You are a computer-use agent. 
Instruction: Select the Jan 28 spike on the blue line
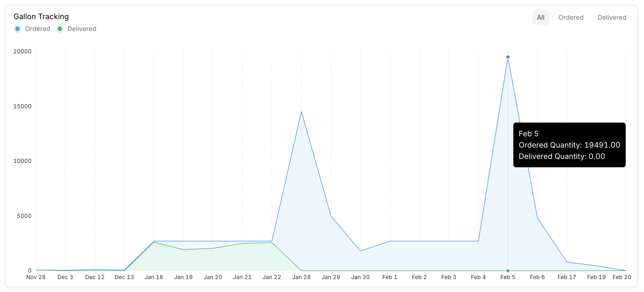tap(301, 112)
